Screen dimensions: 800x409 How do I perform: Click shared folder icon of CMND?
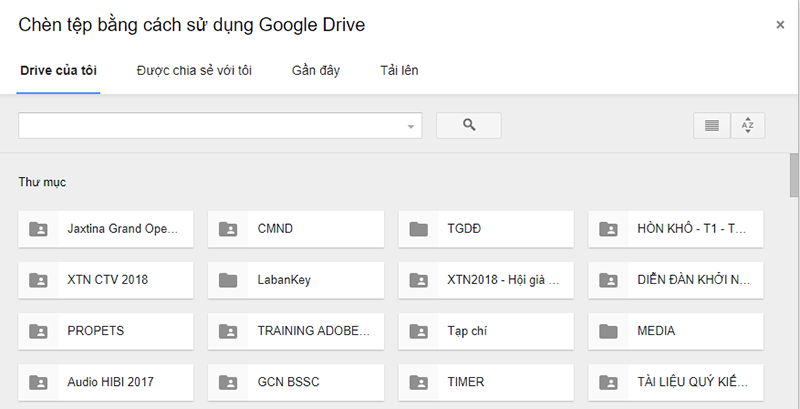pyautogui.click(x=228, y=229)
